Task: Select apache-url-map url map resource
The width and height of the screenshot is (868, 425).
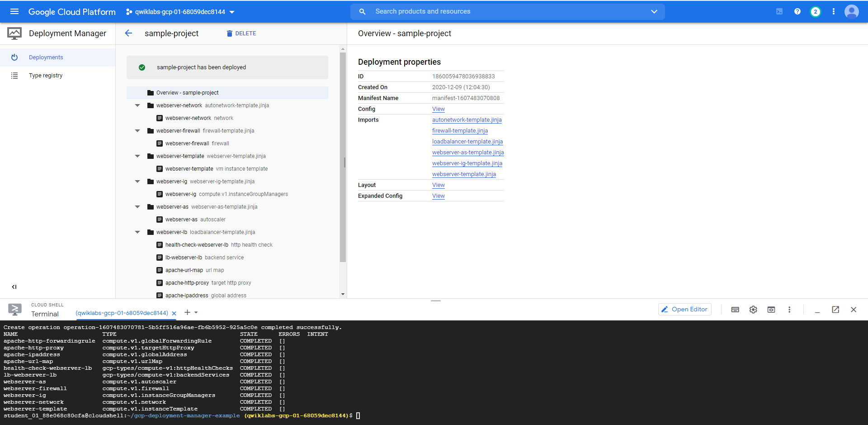Action: pos(190,270)
